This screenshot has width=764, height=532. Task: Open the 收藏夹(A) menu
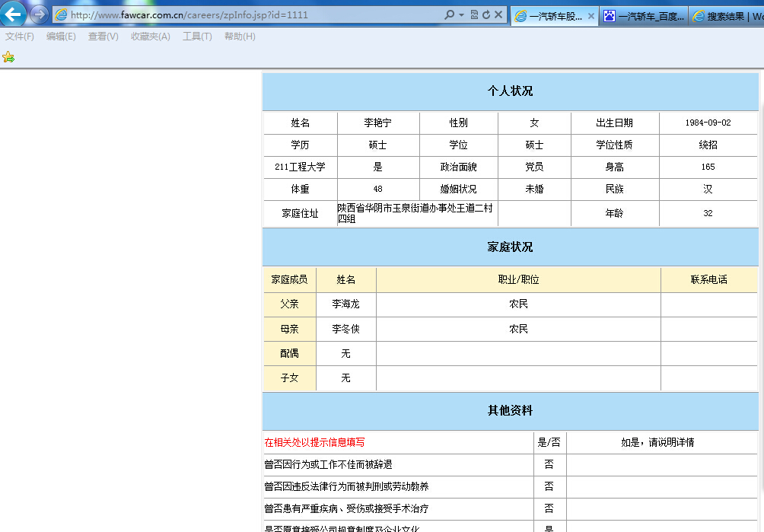pos(151,36)
